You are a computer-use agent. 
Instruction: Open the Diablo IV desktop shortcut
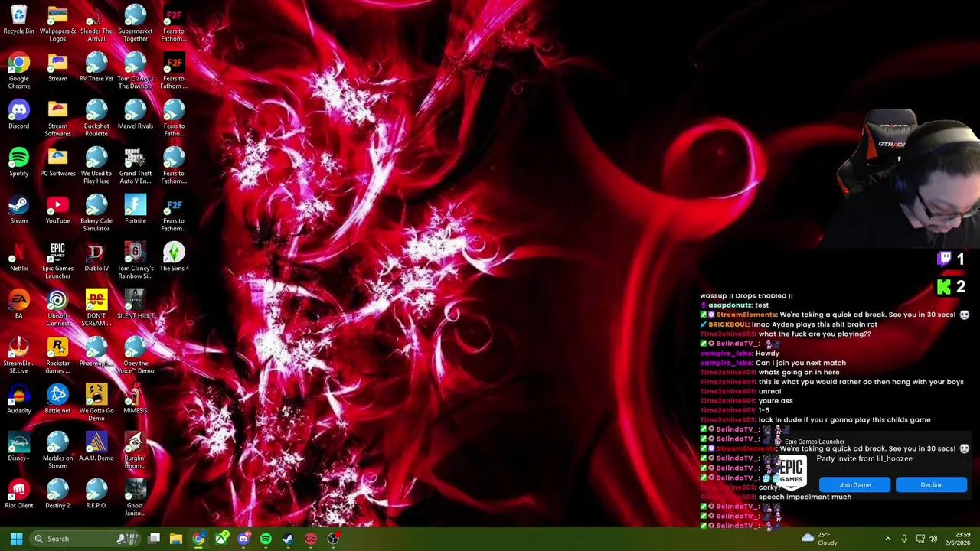(96, 257)
